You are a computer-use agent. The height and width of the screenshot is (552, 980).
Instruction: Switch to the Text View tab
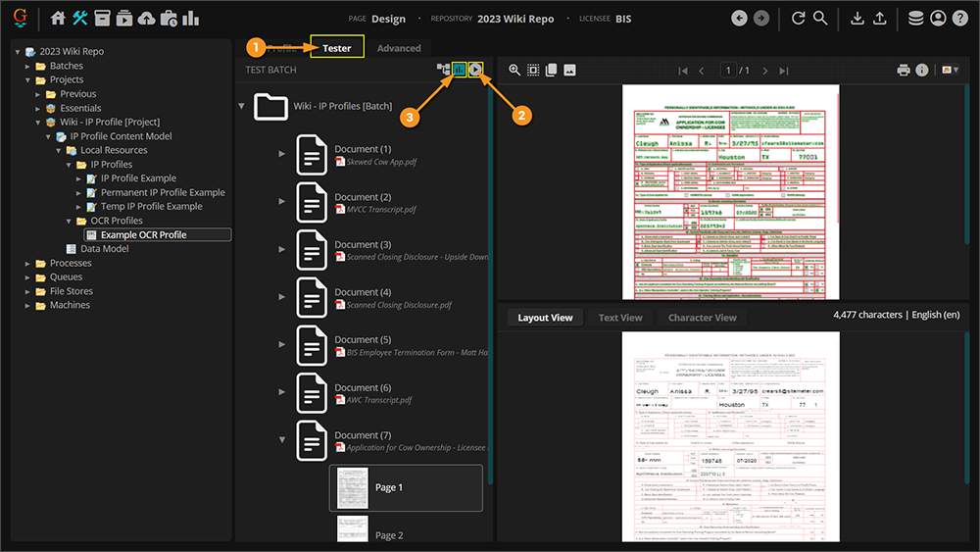coord(620,318)
